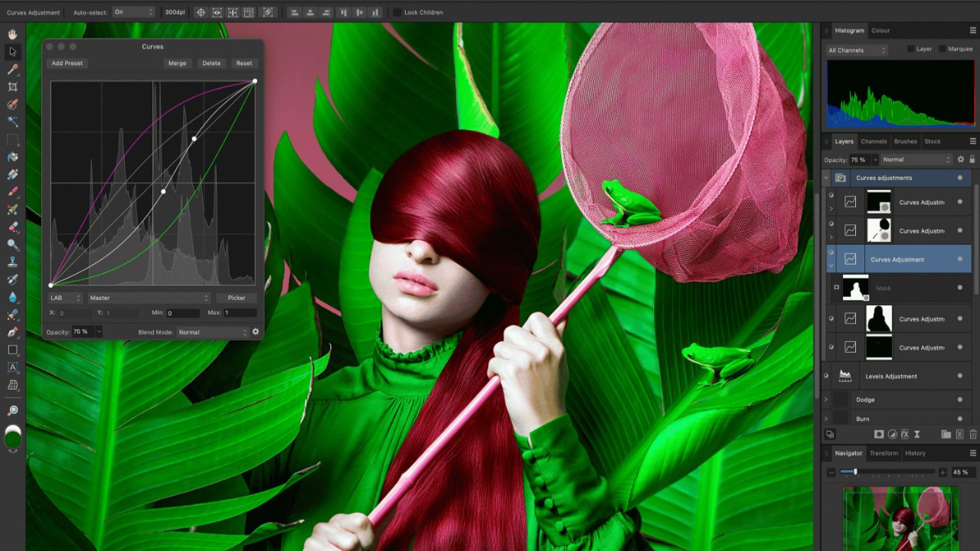Open the All Channels dropdown
The height and width of the screenshot is (551, 980).
tap(857, 51)
